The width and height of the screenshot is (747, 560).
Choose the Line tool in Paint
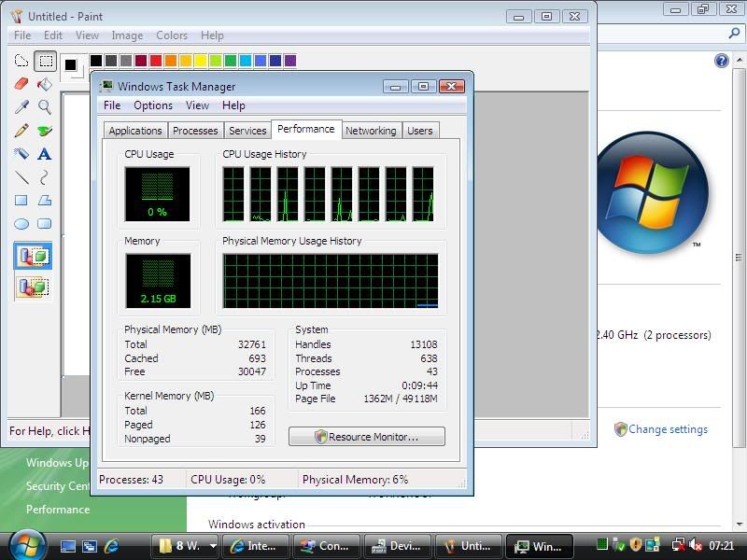point(21,177)
